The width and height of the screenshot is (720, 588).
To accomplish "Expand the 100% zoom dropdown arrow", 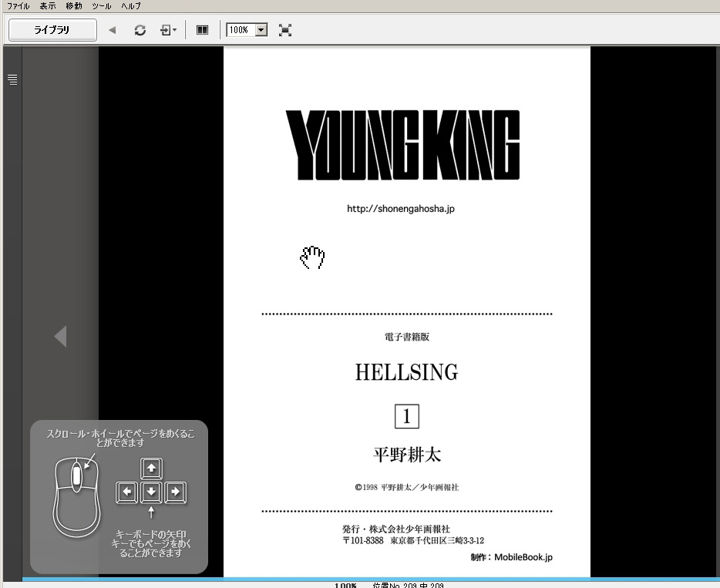I will click(x=261, y=30).
